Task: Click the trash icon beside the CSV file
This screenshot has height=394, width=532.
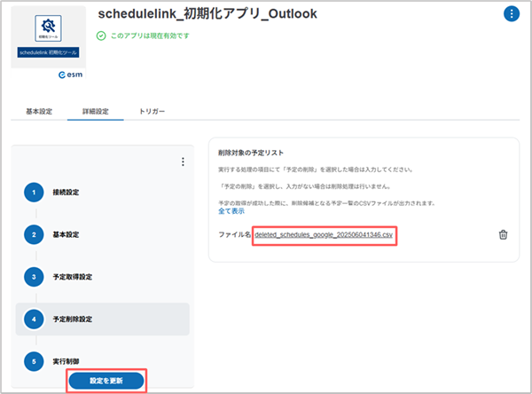Action: 503,235
